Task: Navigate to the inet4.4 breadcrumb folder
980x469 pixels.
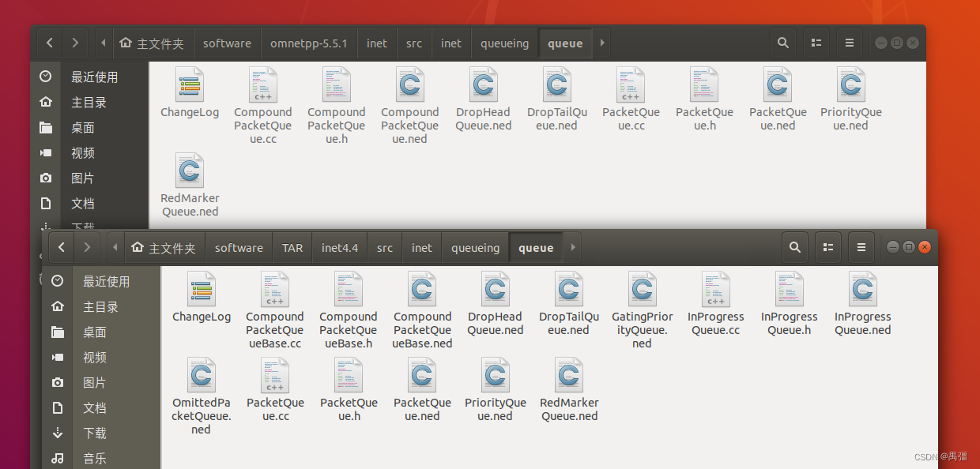Action: click(340, 247)
